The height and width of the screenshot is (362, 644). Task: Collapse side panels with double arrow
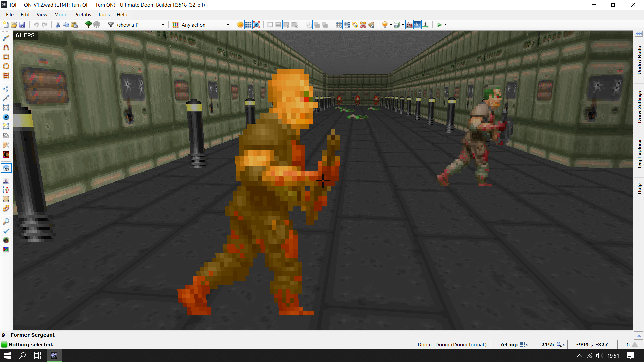coord(639,34)
